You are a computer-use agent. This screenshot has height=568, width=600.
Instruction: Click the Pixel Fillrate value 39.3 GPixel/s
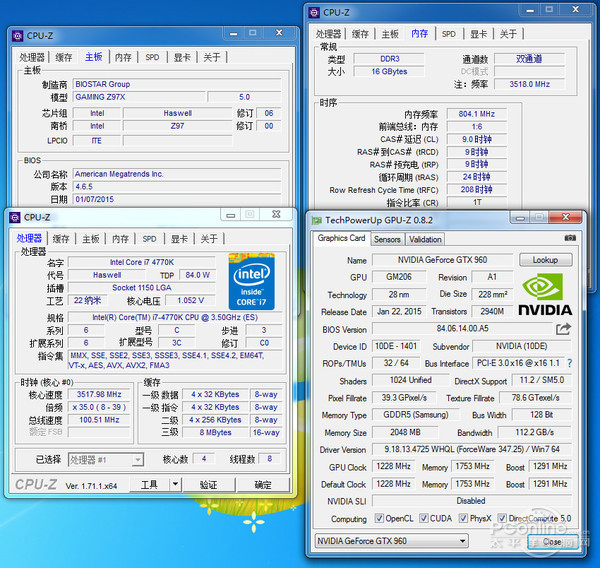click(x=404, y=398)
